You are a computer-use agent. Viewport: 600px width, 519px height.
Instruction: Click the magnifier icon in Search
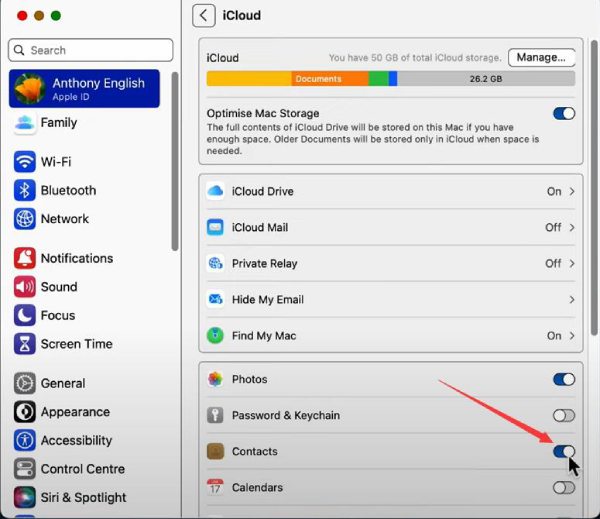pyautogui.click(x=19, y=50)
